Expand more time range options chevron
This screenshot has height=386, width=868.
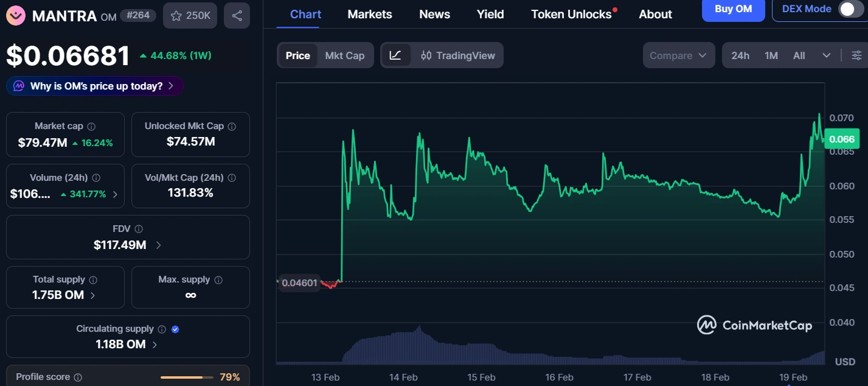click(x=826, y=55)
